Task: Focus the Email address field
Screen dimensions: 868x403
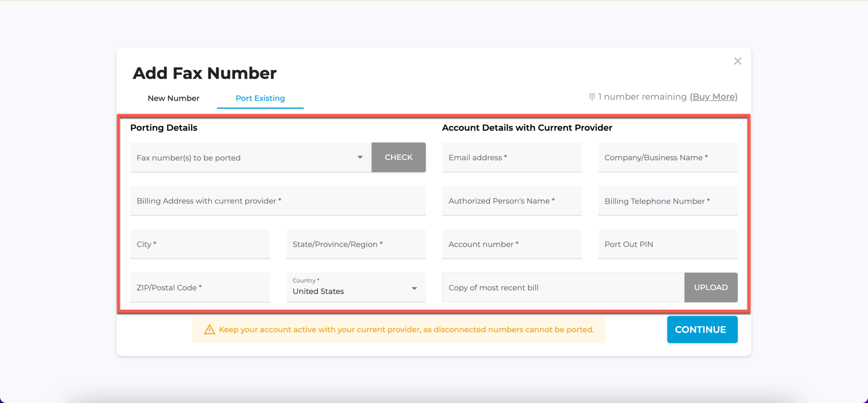Action: pos(512,158)
